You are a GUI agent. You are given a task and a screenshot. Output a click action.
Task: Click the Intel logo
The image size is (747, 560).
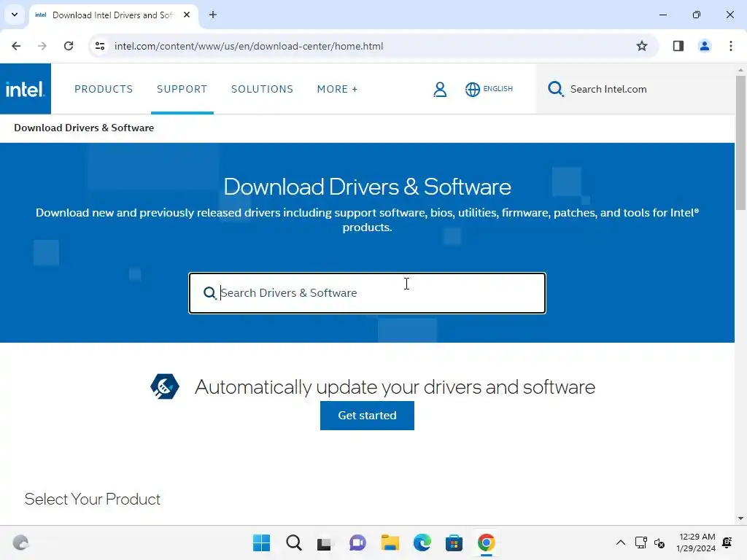coord(26,89)
